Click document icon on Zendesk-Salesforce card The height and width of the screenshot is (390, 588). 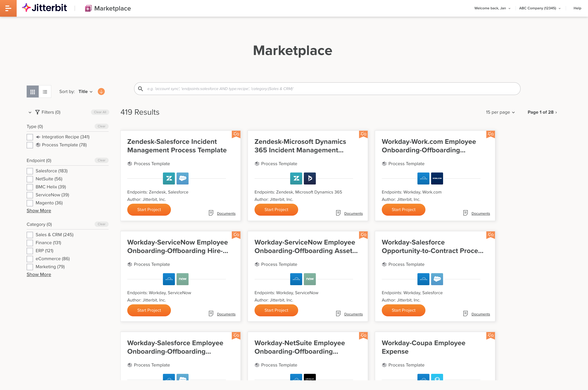pyautogui.click(x=211, y=213)
